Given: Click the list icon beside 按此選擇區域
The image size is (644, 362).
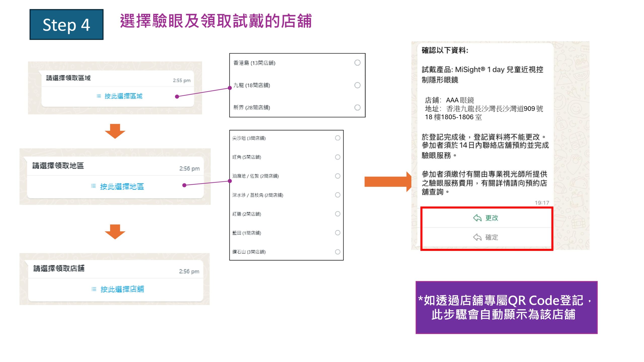Looking at the screenshot, I should point(99,96).
